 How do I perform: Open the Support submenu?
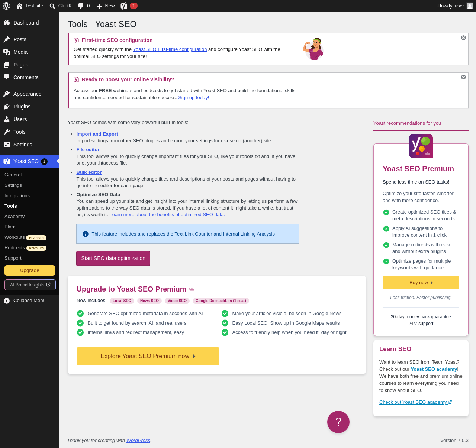(30, 258)
